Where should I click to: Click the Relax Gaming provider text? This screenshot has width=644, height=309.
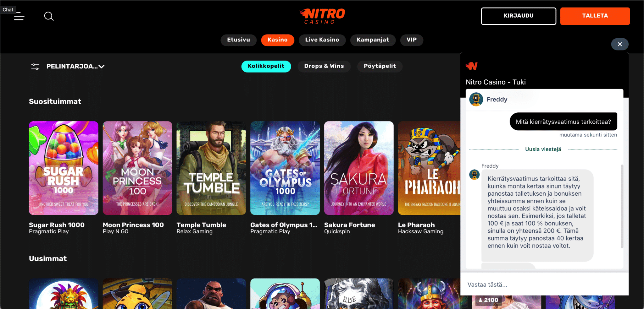coord(195,231)
